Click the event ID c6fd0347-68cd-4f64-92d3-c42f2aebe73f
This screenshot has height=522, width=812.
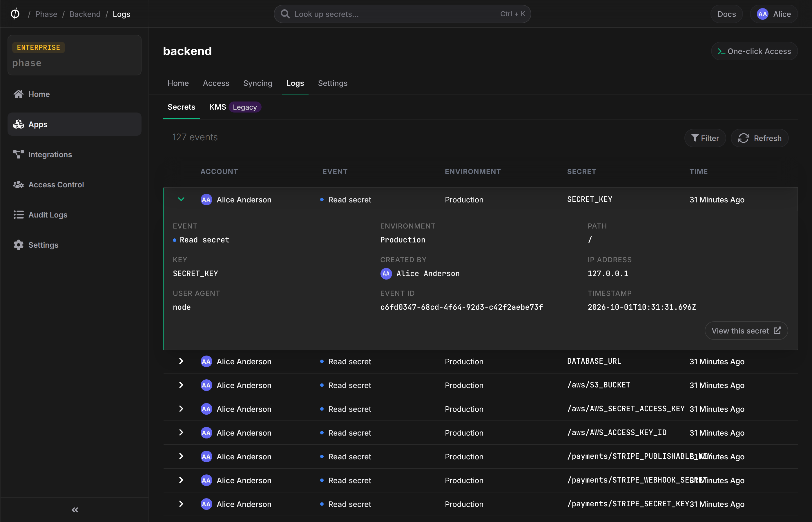pyautogui.click(x=461, y=307)
